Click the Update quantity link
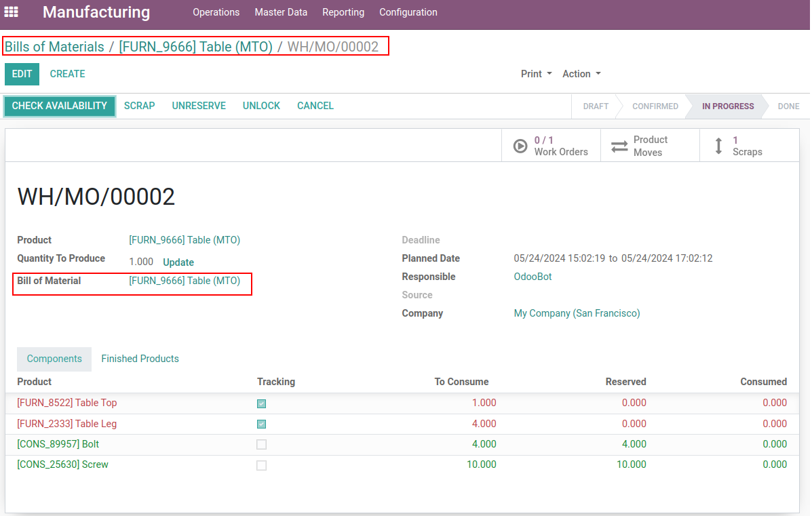 coord(178,262)
